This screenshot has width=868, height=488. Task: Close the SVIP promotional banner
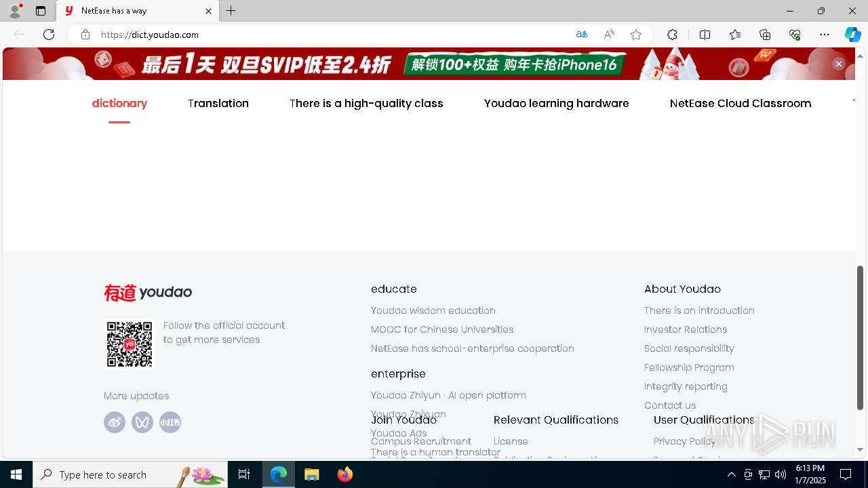click(x=839, y=64)
